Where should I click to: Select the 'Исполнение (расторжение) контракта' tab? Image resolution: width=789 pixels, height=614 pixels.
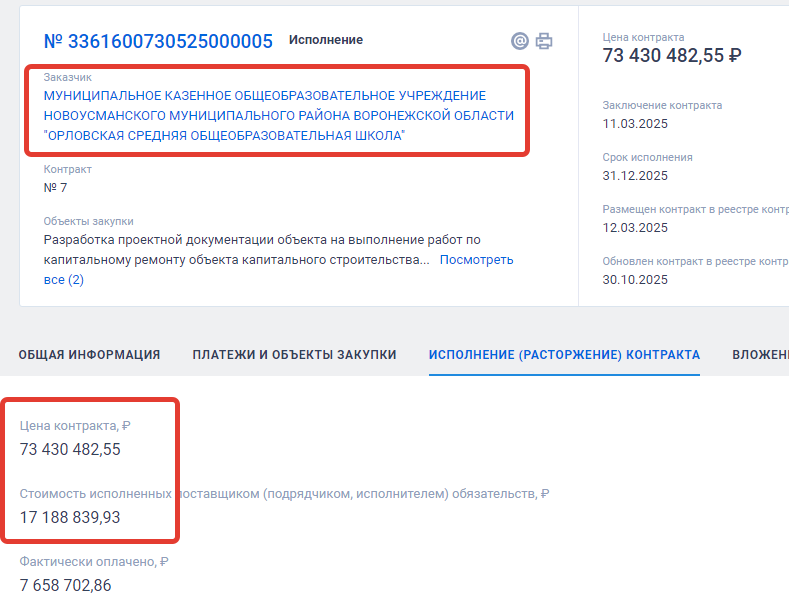point(564,355)
